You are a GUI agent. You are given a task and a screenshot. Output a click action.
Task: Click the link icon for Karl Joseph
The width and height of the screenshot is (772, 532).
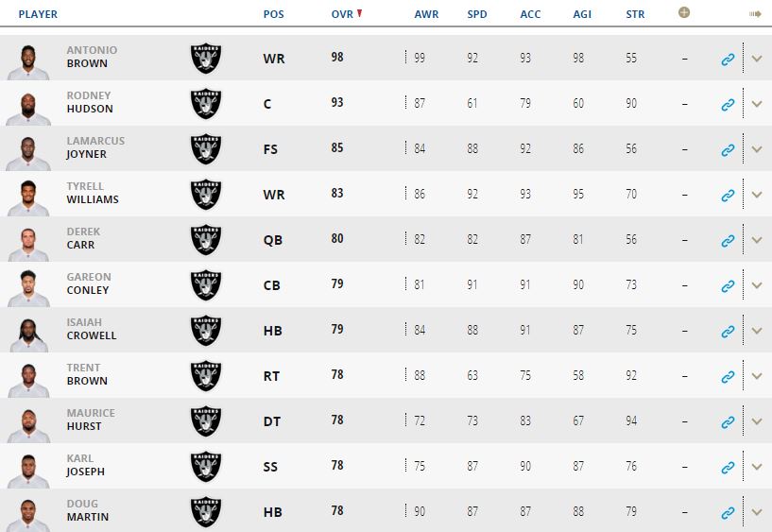[x=728, y=467]
